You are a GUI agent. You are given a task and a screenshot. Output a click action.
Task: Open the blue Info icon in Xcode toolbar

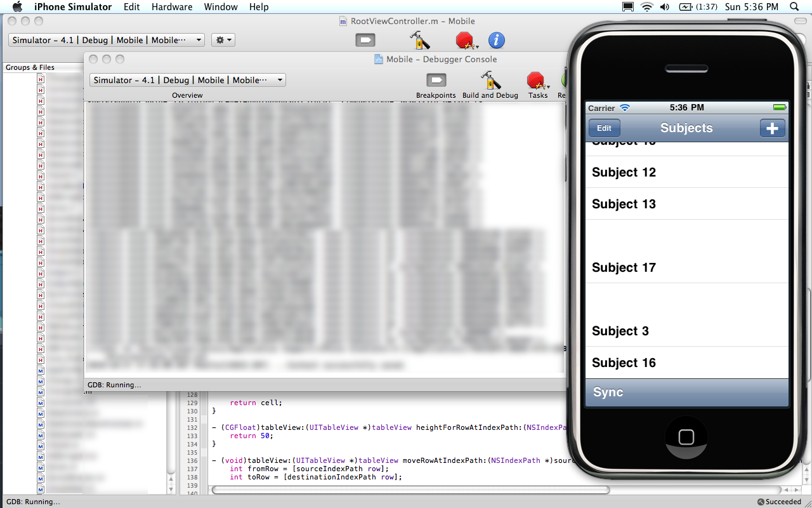[497, 41]
